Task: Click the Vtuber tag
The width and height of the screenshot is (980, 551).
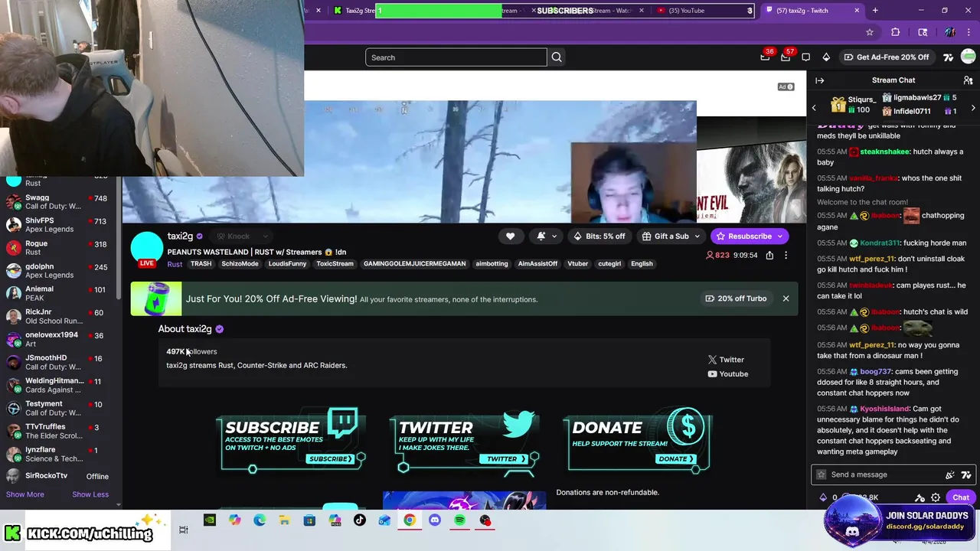Action: click(578, 264)
